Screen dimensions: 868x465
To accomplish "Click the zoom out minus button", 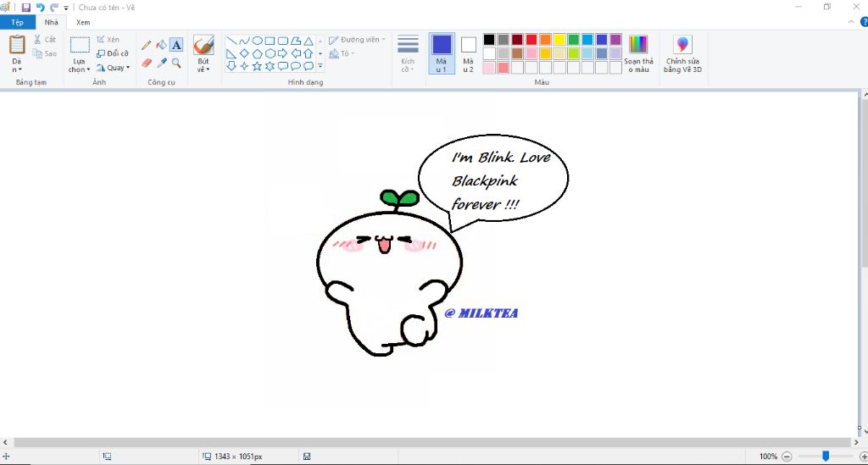I will pyautogui.click(x=787, y=457).
